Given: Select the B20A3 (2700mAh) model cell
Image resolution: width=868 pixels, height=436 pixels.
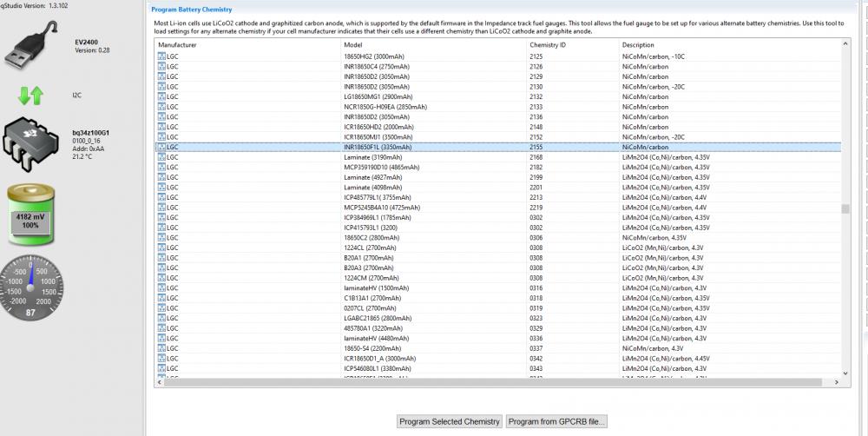Looking at the screenshot, I should pos(369,268).
